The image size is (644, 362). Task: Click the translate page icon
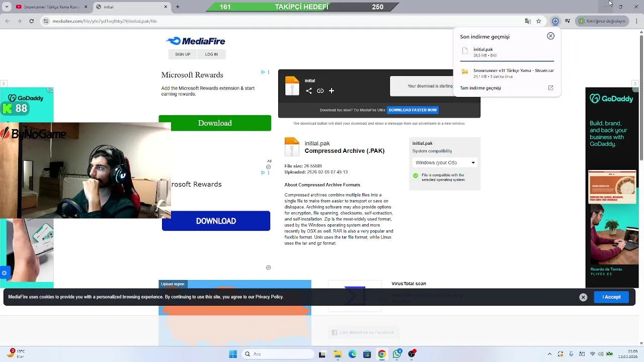click(x=528, y=21)
